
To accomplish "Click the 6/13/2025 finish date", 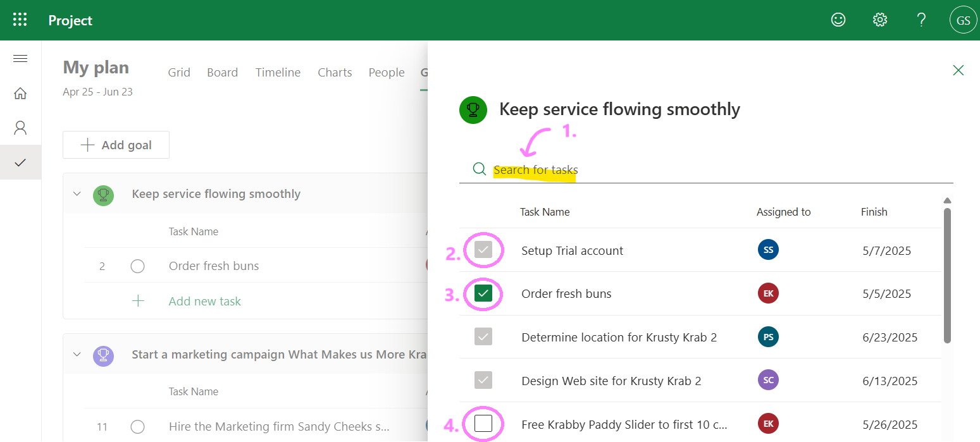I will tap(890, 381).
